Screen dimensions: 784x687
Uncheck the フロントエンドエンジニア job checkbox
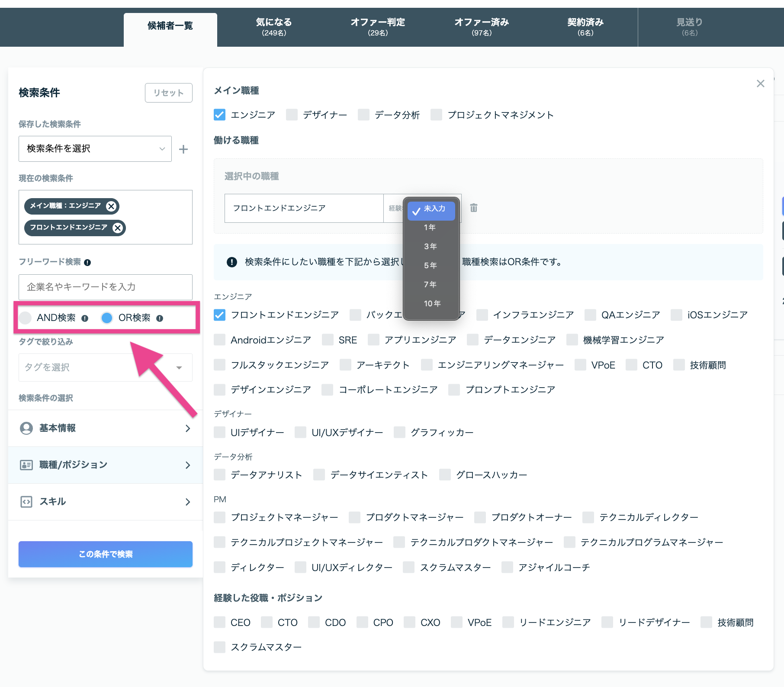tap(219, 315)
